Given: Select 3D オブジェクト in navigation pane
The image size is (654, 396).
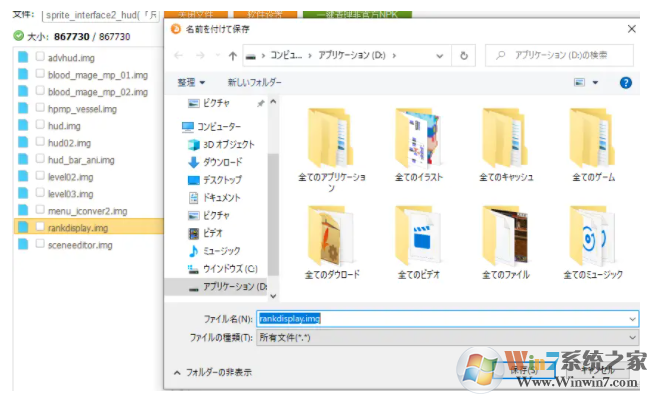Looking at the screenshot, I should [x=221, y=144].
